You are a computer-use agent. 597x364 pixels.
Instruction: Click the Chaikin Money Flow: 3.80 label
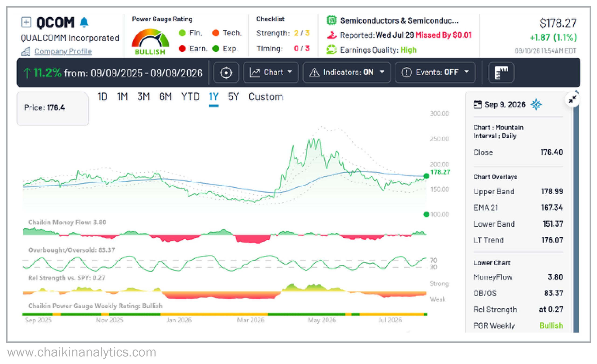point(67,222)
